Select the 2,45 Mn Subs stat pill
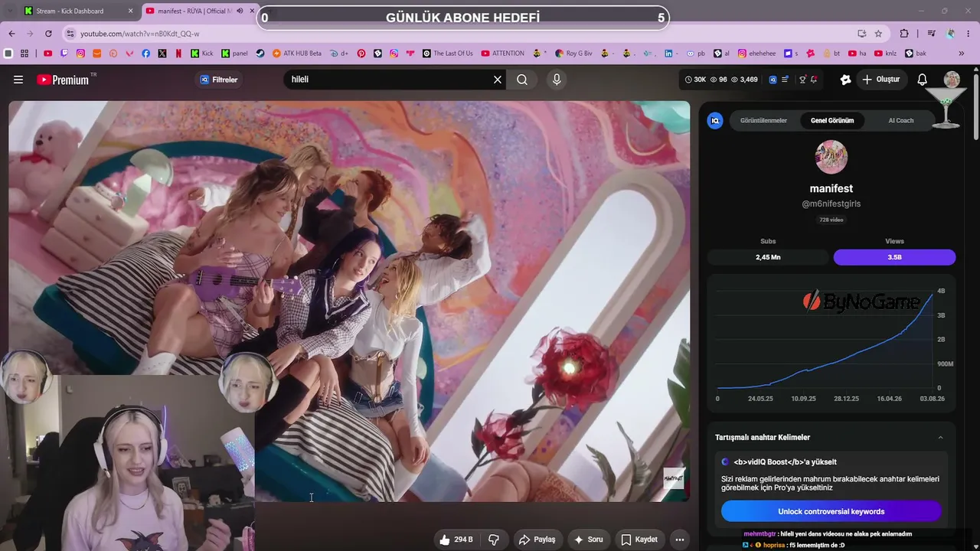This screenshot has width=980, height=551. point(768,257)
